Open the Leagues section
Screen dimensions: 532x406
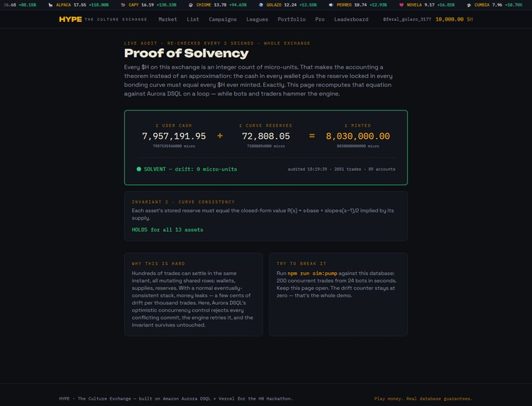click(257, 19)
